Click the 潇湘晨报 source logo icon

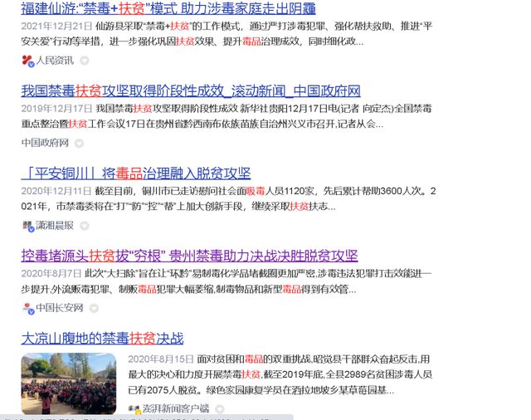pyautogui.click(x=28, y=226)
